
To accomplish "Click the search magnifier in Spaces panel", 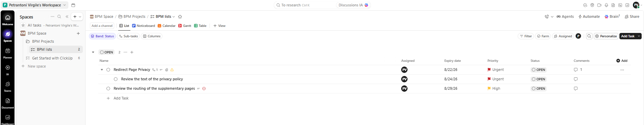I will coord(59,16).
